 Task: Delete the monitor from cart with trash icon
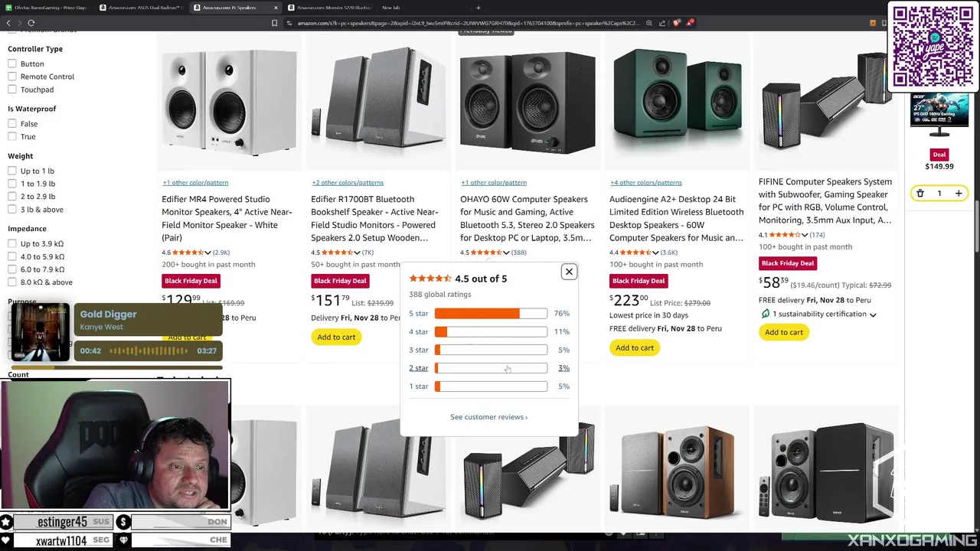[920, 194]
